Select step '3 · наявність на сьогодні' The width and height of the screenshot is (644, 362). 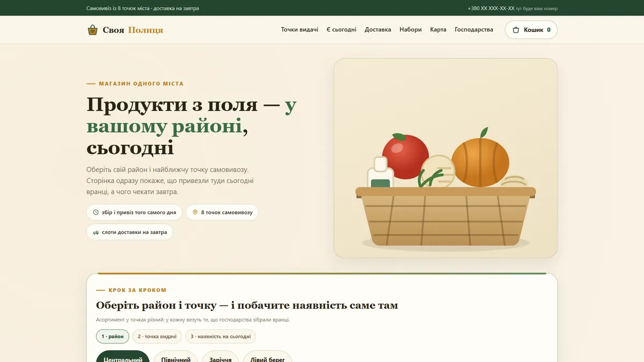[221, 336]
